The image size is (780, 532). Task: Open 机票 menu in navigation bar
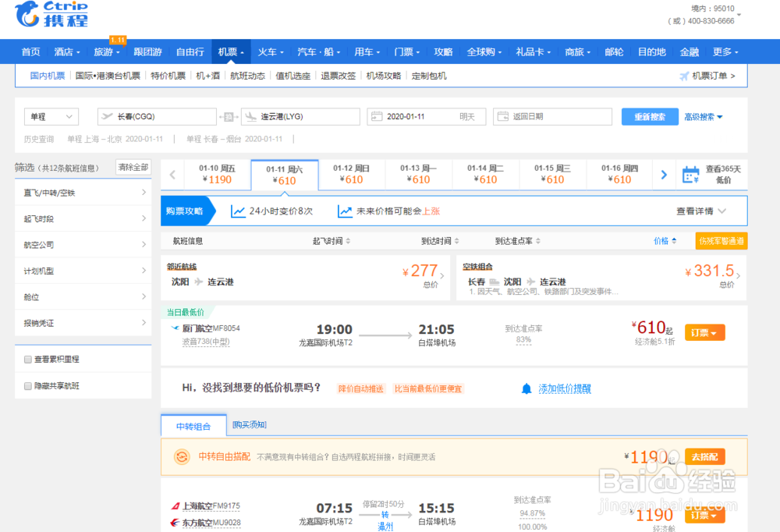232,51
